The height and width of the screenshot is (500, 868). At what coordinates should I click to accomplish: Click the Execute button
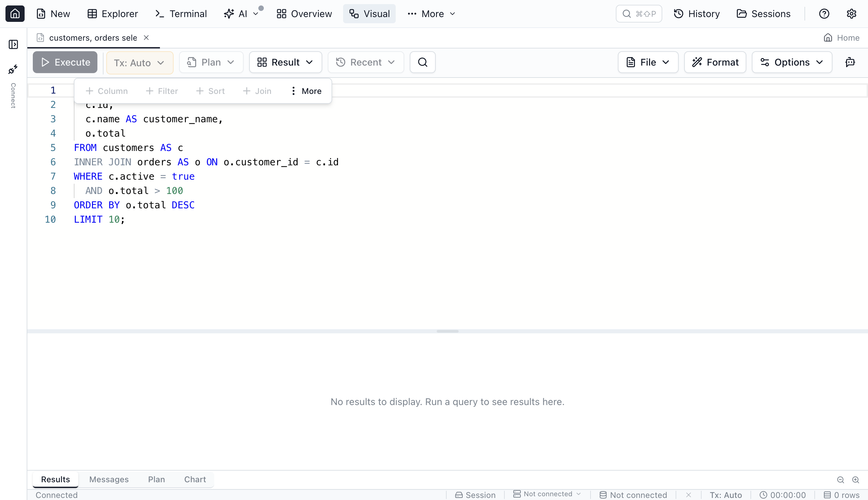pyautogui.click(x=65, y=62)
